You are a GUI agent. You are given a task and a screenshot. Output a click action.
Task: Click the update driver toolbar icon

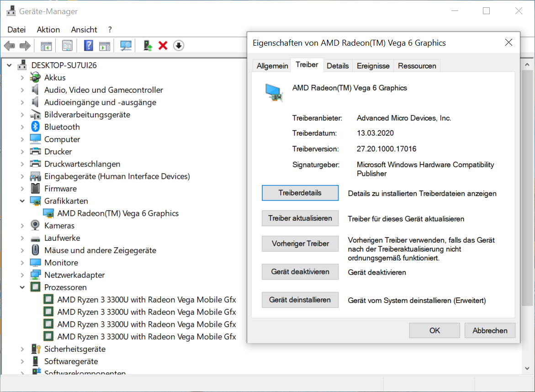pyautogui.click(x=148, y=45)
